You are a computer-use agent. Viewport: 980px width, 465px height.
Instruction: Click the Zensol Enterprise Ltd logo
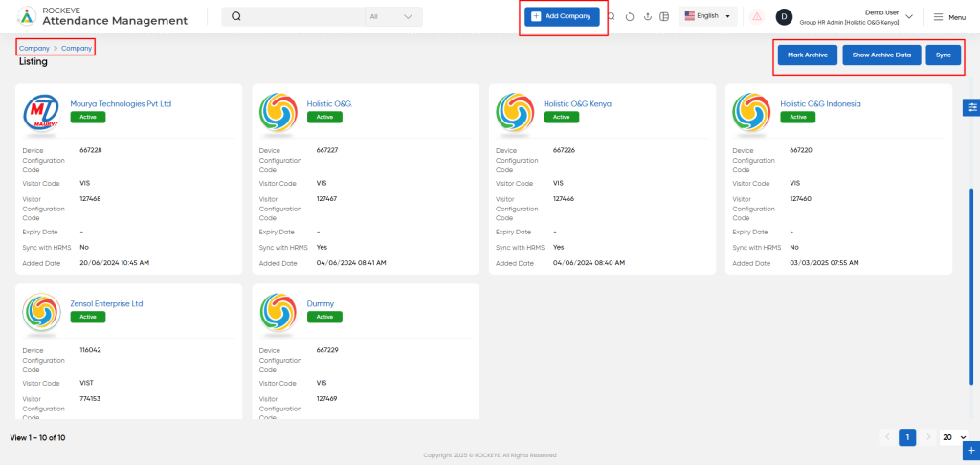(41, 312)
